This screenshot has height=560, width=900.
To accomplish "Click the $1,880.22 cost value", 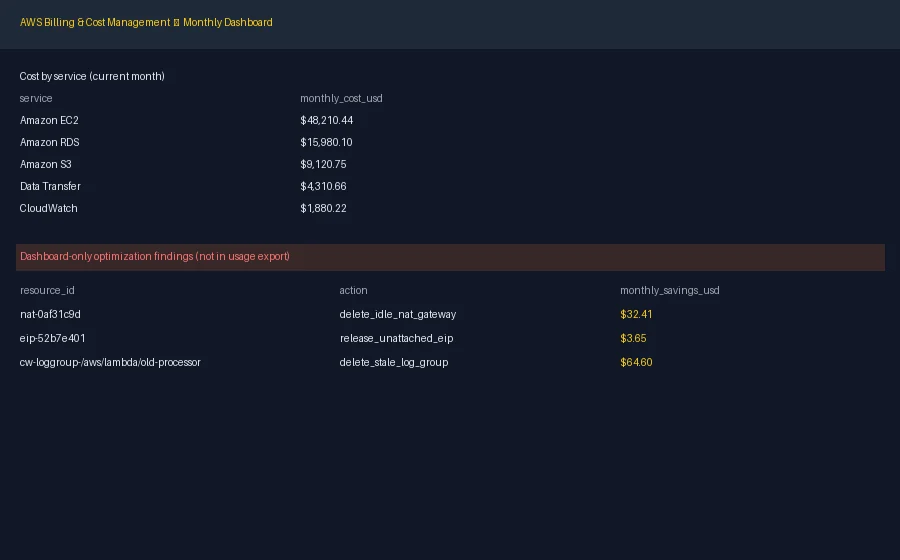I will (x=323, y=208).
